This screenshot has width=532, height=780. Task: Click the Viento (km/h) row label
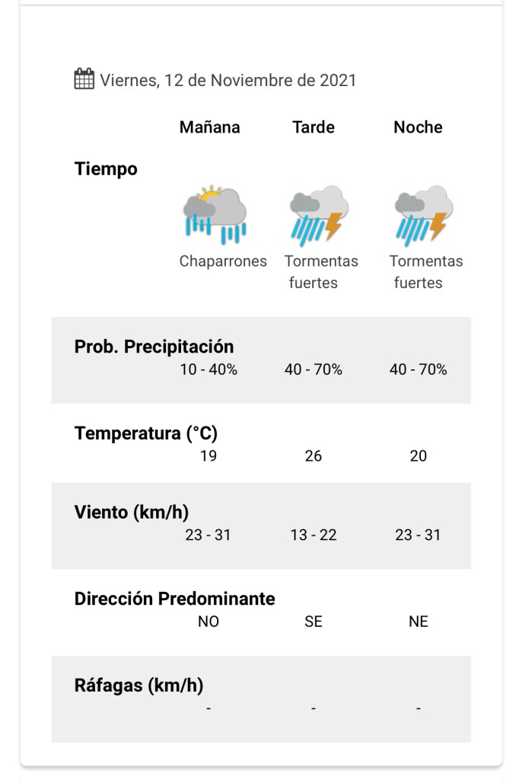click(131, 512)
